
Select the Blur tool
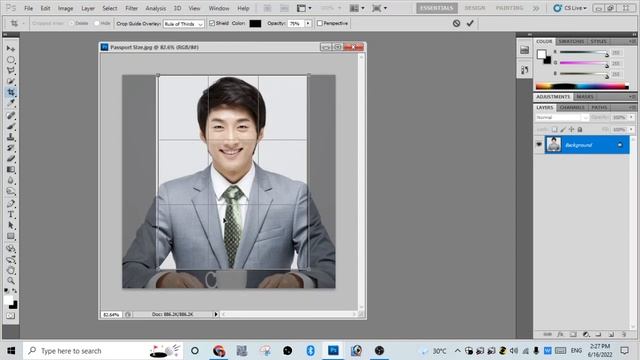11,180
